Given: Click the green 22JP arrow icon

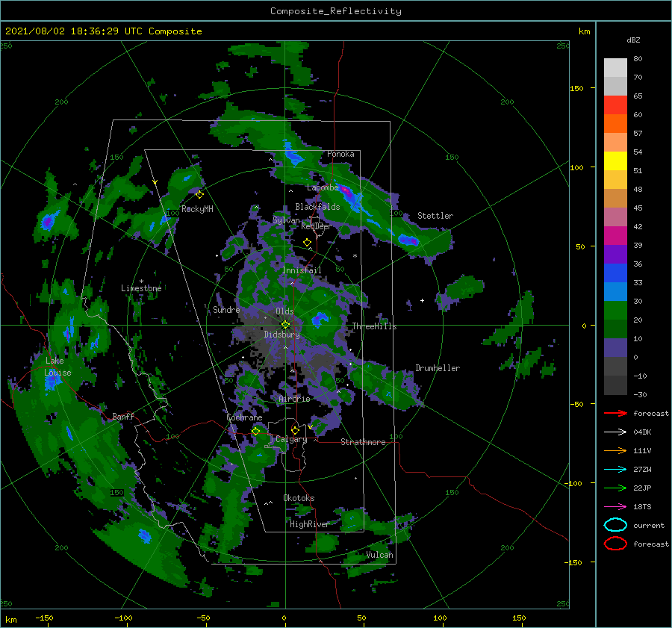Looking at the screenshot, I should (x=615, y=488).
